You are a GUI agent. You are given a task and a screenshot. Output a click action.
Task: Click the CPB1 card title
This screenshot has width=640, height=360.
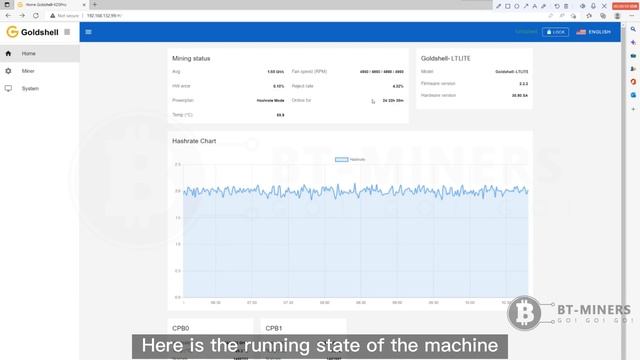(x=273, y=328)
